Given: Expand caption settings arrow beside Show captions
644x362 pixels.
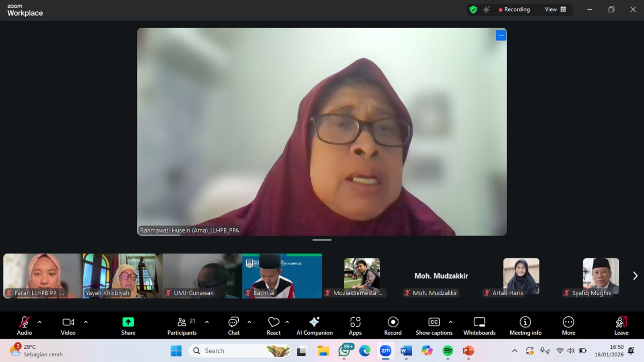Looking at the screenshot, I should tap(450, 322).
